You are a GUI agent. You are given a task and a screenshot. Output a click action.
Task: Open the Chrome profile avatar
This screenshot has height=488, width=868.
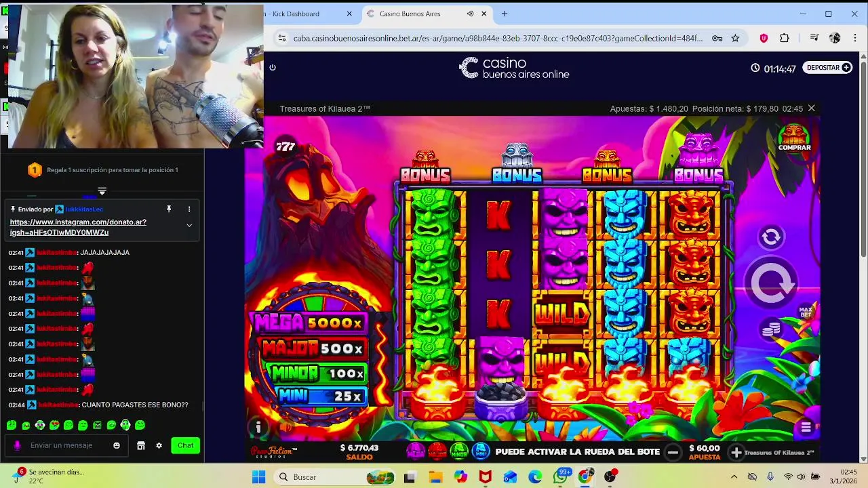pyautogui.click(x=835, y=39)
